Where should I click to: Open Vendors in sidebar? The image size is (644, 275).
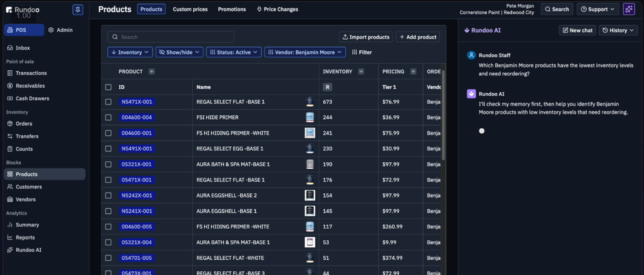[26, 200]
